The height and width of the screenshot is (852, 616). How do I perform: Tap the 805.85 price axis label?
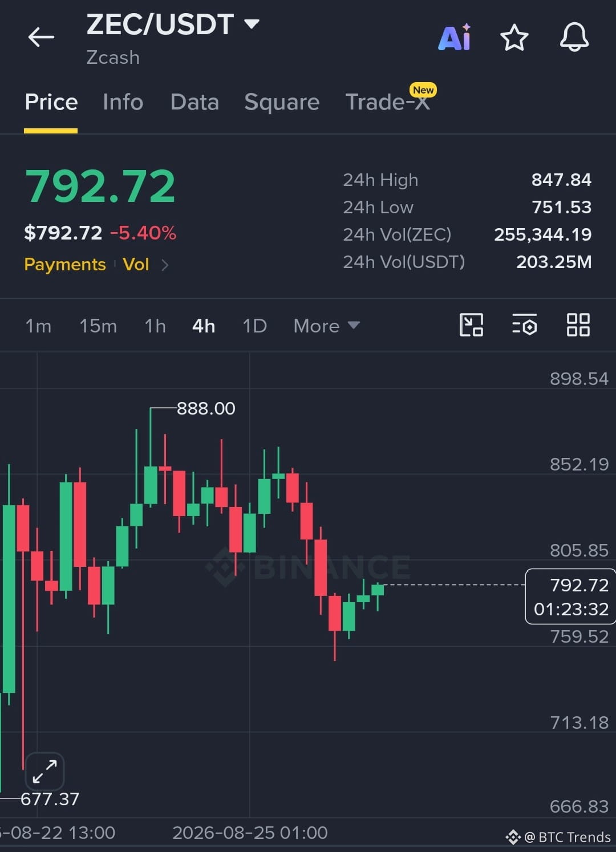tap(579, 550)
